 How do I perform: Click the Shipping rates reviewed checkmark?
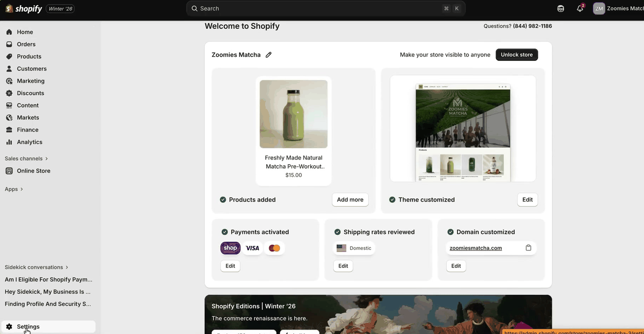coord(338,232)
